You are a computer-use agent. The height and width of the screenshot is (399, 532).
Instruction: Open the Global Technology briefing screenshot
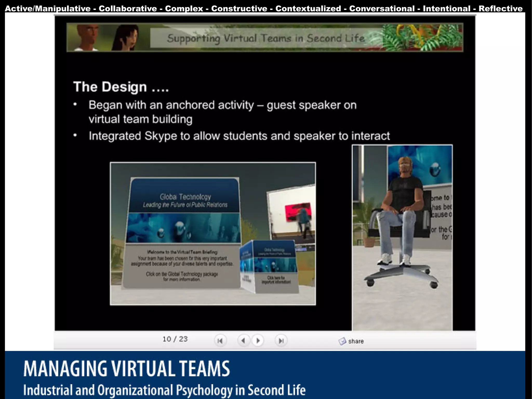[212, 233]
